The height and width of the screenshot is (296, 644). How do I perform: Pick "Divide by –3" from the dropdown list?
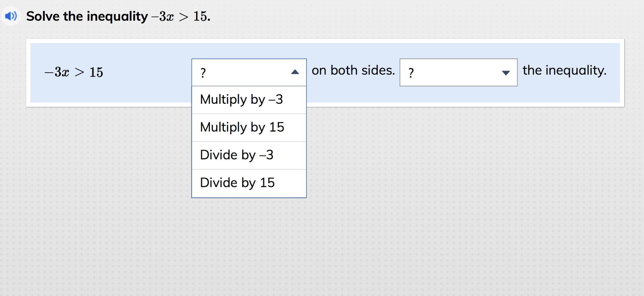(x=237, y=155)
